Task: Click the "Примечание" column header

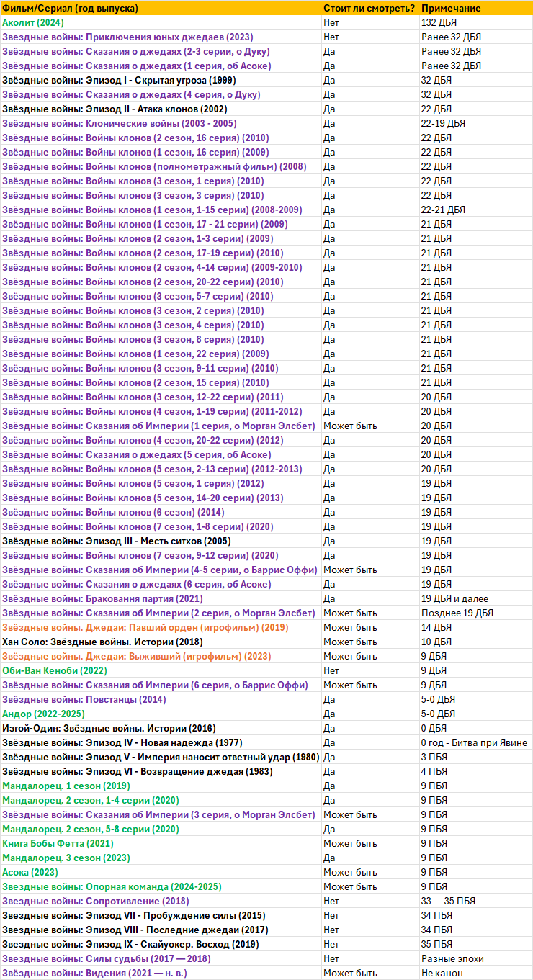Action: (451, 8)
